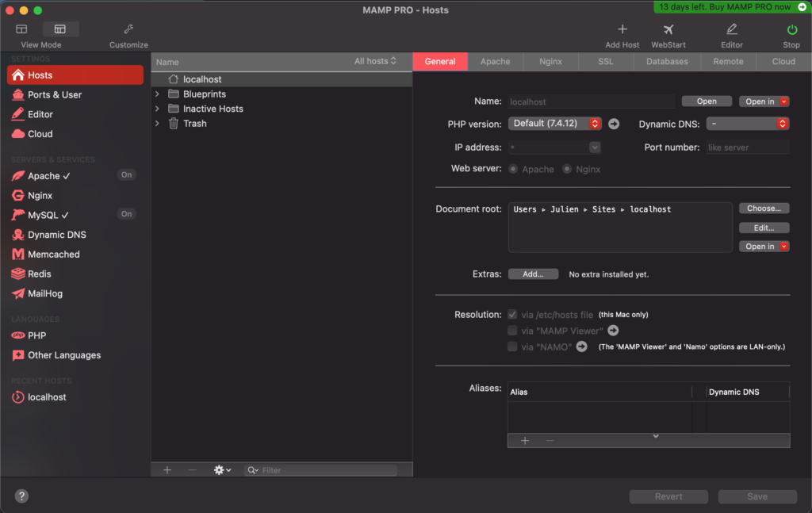Stop servers with the power icon
The height and width of the screenshot is (513, 812).
click(x=792, y=29)
